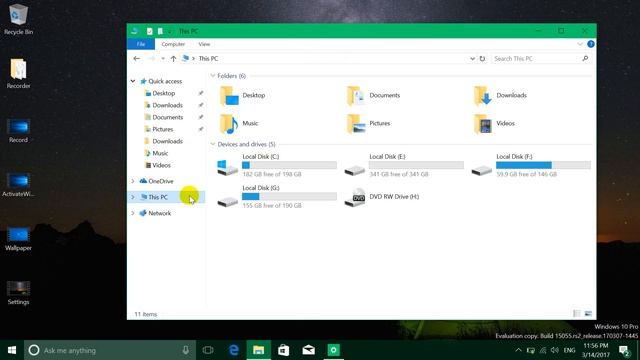The image size is (640, 360).
Task: Collapse the Folders (6) group
Action: [213, 76]
